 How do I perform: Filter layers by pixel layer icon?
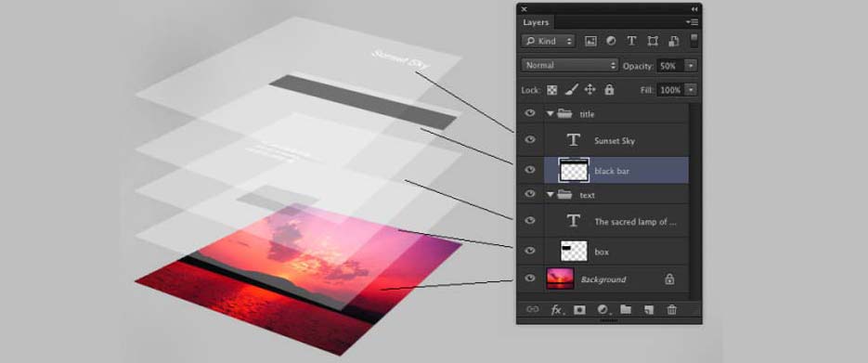pyautogui.click(x=590, y=41)
